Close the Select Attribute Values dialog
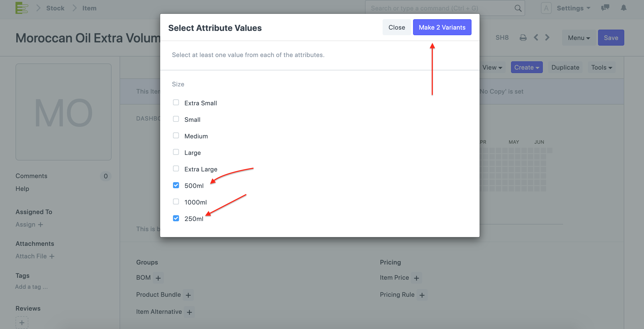The width and height of the screenshot is (644, 329). point(397,27)
